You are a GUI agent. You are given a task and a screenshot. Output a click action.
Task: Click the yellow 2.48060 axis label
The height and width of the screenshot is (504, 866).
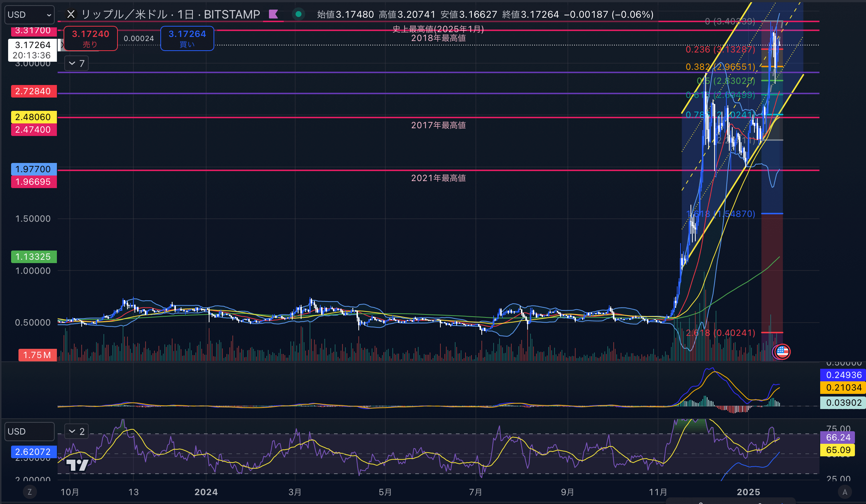(x=34, y=117)
